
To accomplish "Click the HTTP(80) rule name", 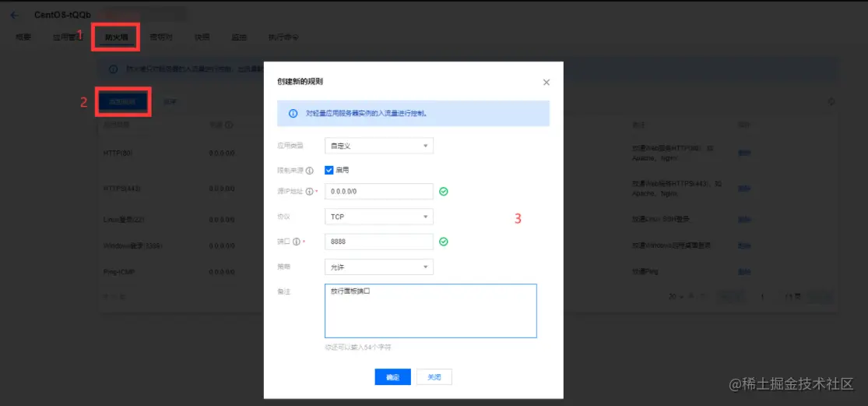I will [x=118, y=153].
